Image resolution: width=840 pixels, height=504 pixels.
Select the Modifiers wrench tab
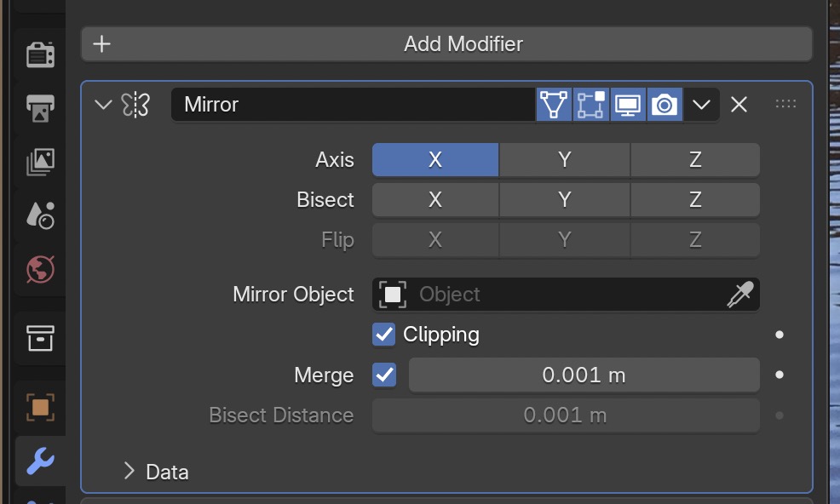(40, 461)
